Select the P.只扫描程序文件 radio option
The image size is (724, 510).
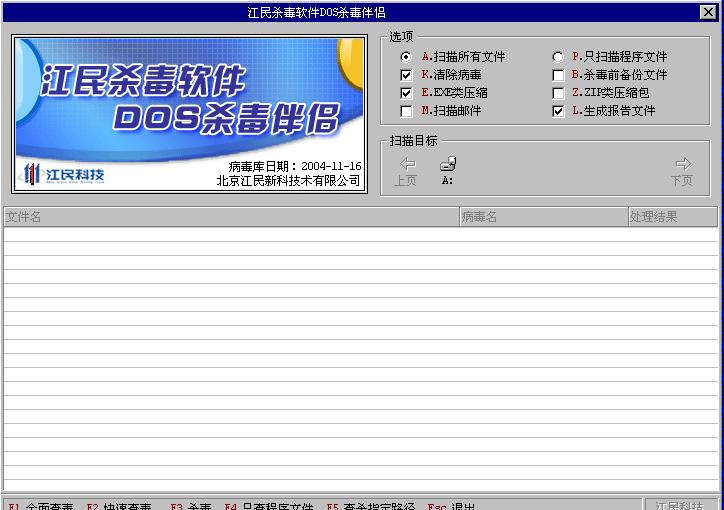click(558, 57)
